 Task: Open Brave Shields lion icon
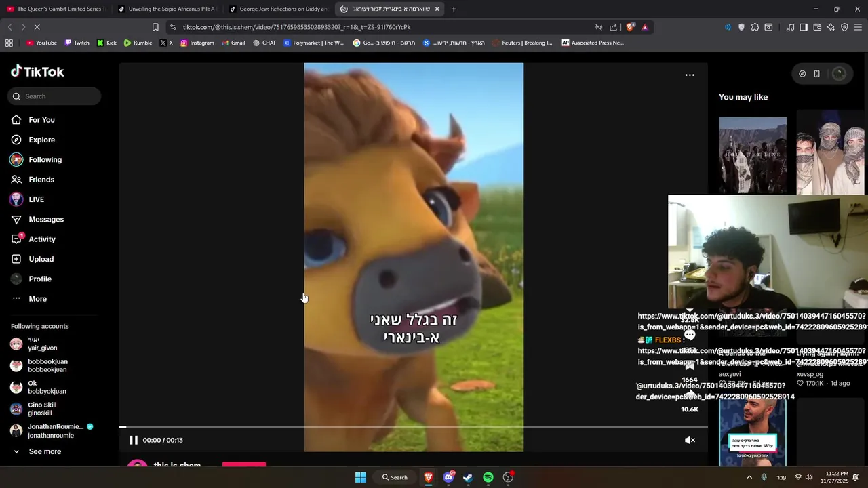pos(630,27)
